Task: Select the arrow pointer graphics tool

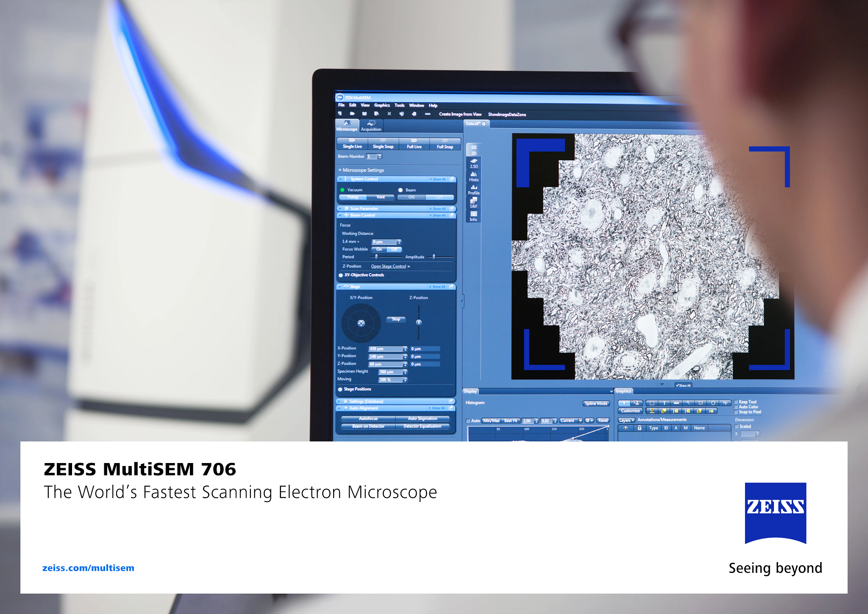Action: coord(624,403)
